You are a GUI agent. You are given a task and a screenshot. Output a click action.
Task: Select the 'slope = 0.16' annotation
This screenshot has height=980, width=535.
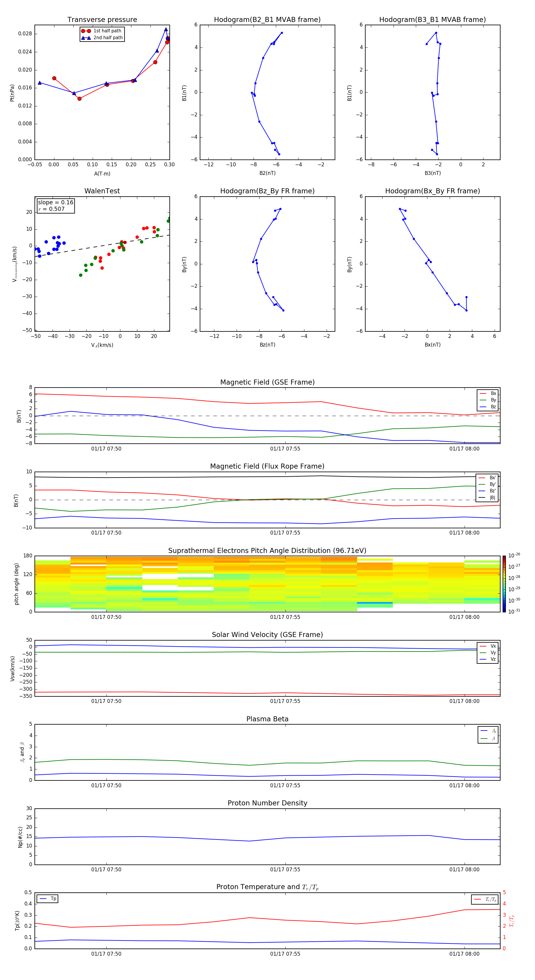(x=56, y=203)
